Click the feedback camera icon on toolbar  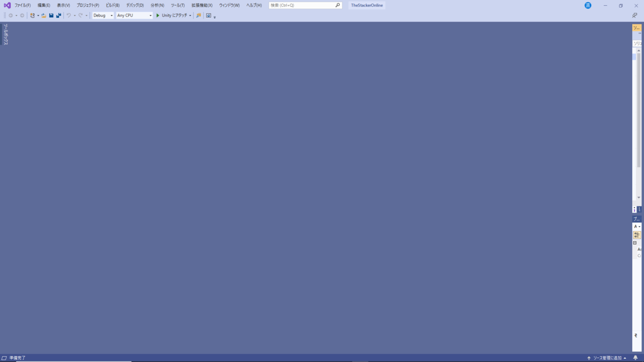pos(208,16)
